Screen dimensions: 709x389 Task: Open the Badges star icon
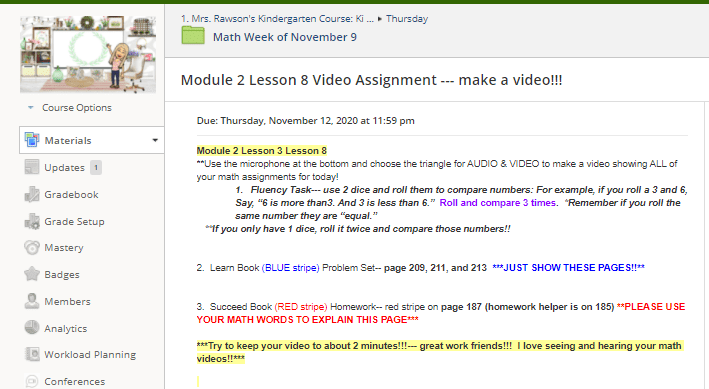pos(32,274)
